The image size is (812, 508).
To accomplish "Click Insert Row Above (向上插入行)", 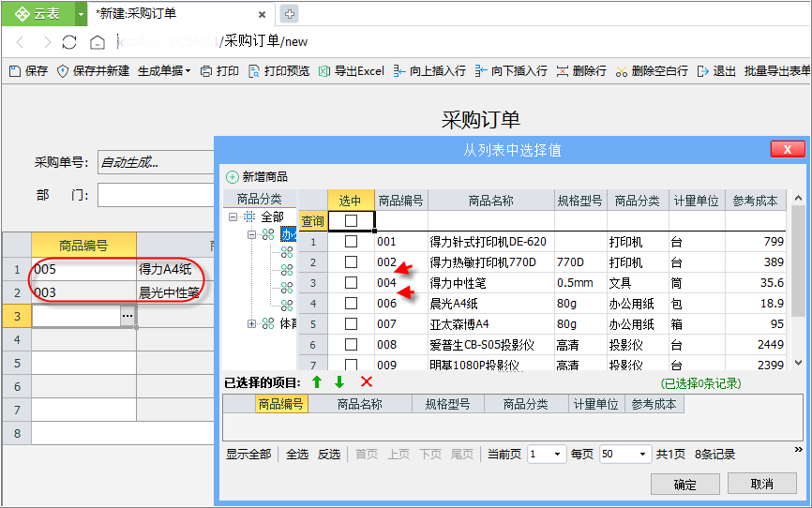I will click(429, 71).
